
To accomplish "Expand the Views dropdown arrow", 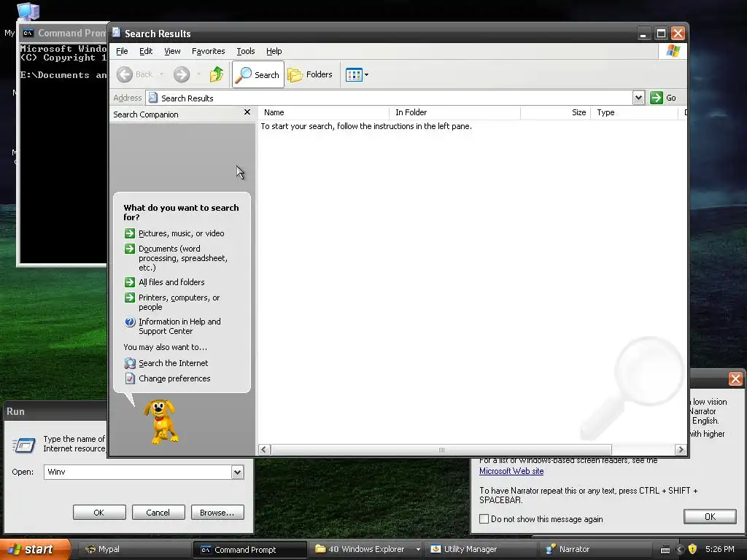I will click(x=366, y=75).
